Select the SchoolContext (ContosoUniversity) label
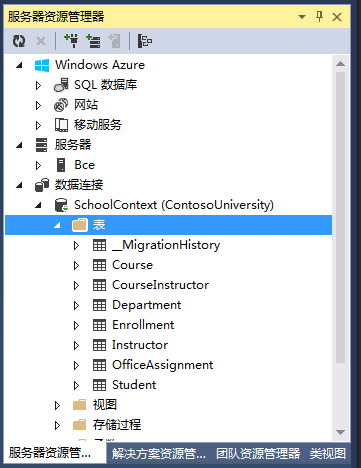The image size is (361, 468). [x=174, y=205]
